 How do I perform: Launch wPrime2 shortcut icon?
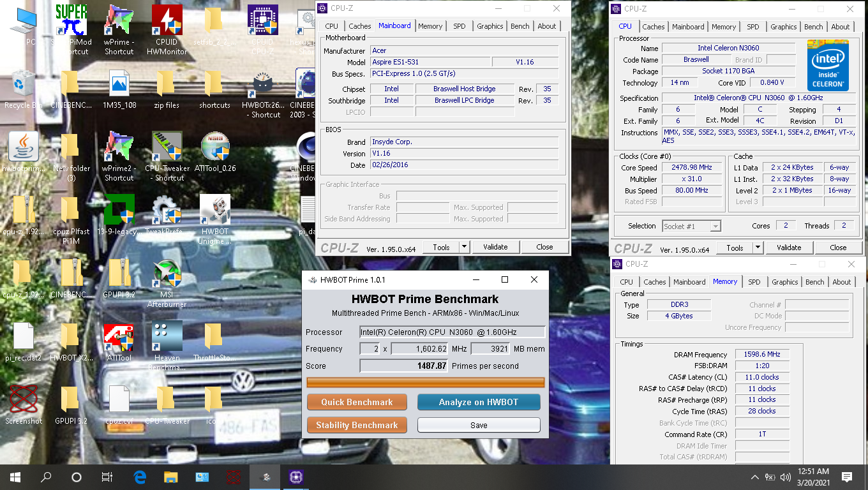point(119,156)
